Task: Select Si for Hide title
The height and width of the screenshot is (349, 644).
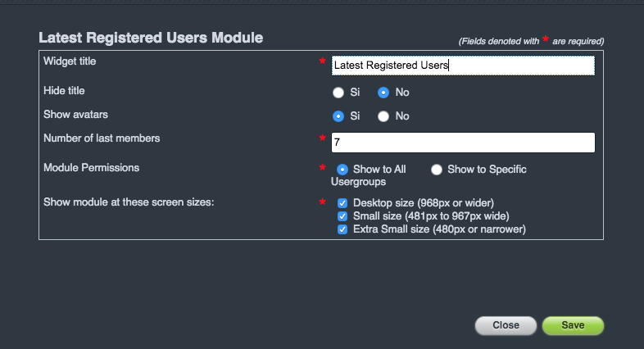Action: pos(338,93)
